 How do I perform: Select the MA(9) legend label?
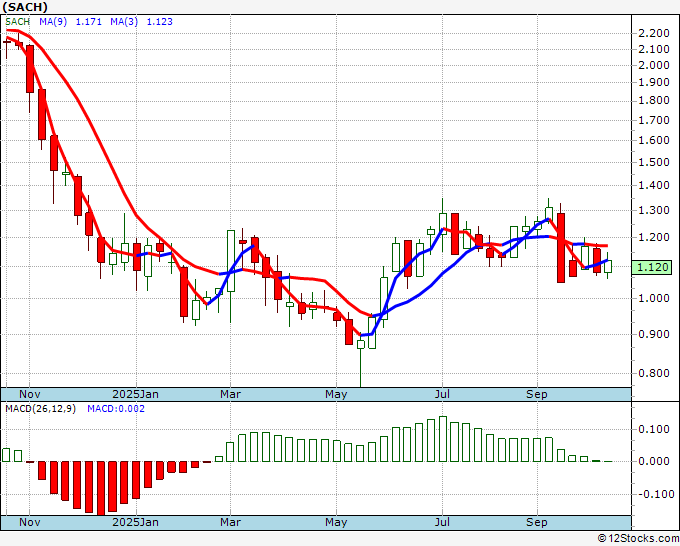(x=53, y=22)
